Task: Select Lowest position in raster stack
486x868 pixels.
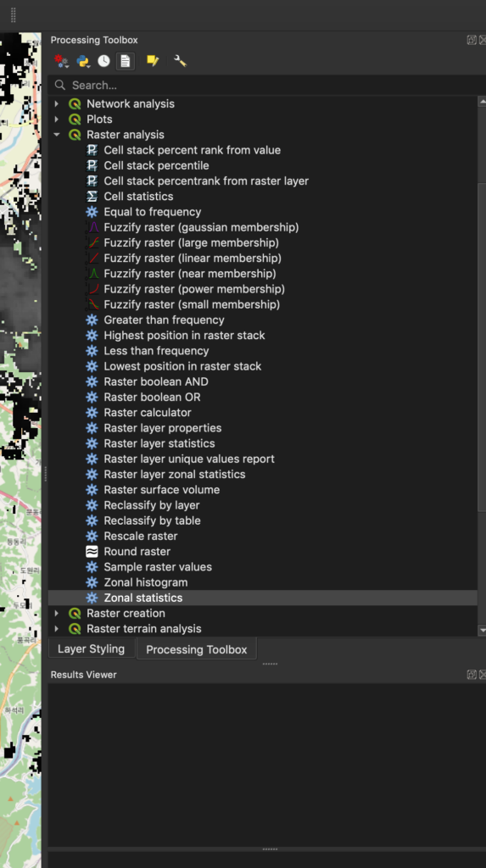Action: click(x=182, y=366)
